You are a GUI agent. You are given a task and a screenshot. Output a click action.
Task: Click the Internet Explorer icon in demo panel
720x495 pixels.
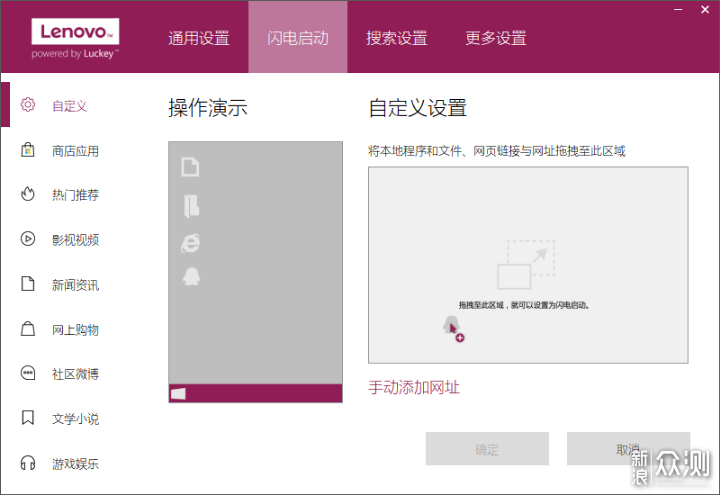pos(190,241)
